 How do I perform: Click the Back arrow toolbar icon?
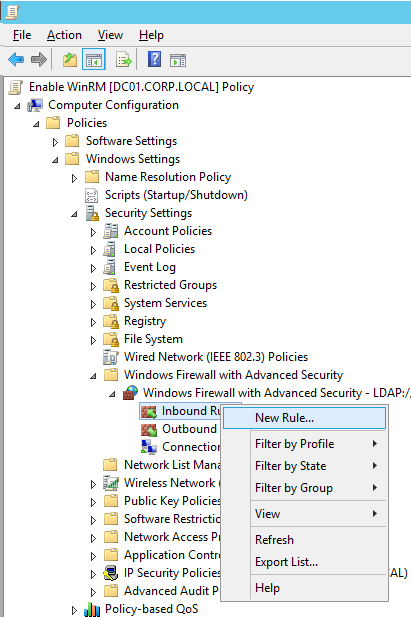click(x=16, y=60)
